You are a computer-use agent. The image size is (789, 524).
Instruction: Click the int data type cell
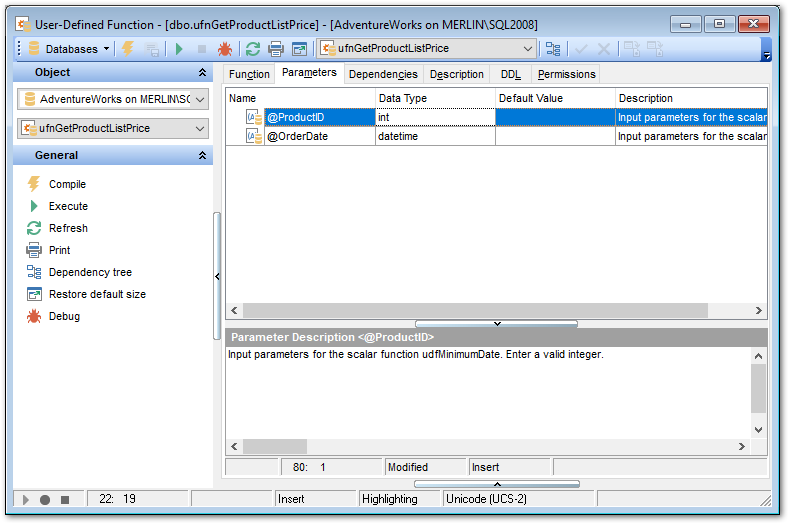click(x=435, y=117)
